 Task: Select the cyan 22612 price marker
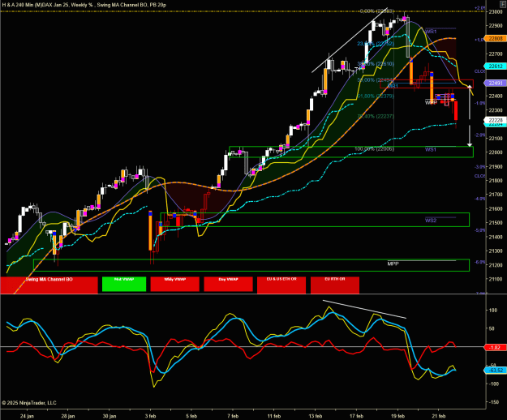tap(495, 66)
